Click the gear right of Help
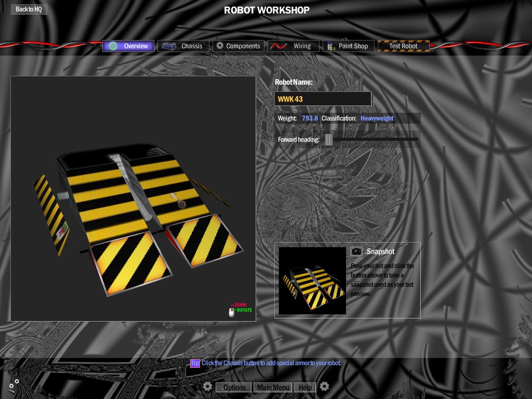This screenshot has width=532, height=399. tap(324, 386)
